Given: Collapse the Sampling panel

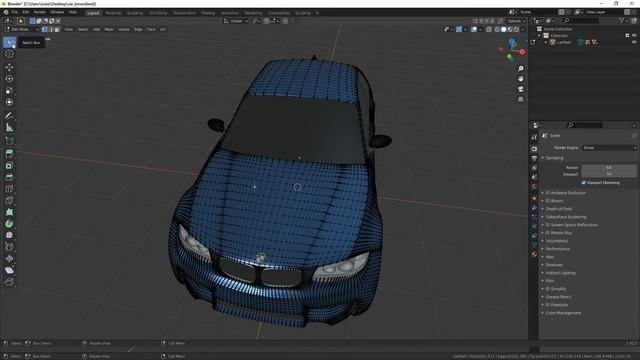Looking at the screenshot, I should pyautogui.click(x=555, y=158).
